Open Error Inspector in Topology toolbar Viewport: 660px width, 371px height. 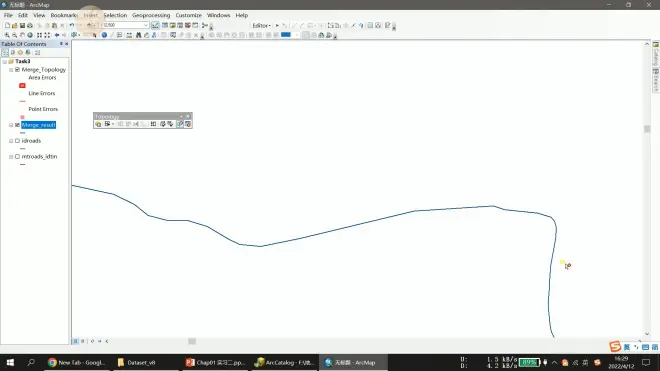(188, 124)
